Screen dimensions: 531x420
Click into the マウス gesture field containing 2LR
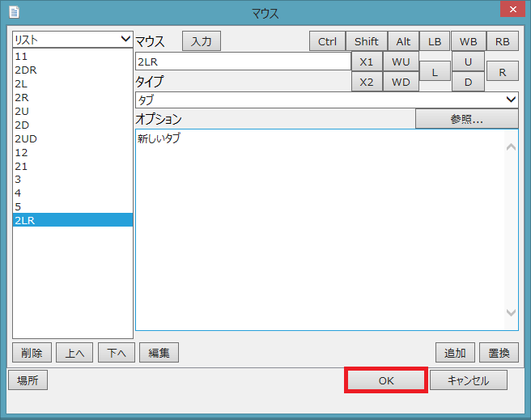242,62
